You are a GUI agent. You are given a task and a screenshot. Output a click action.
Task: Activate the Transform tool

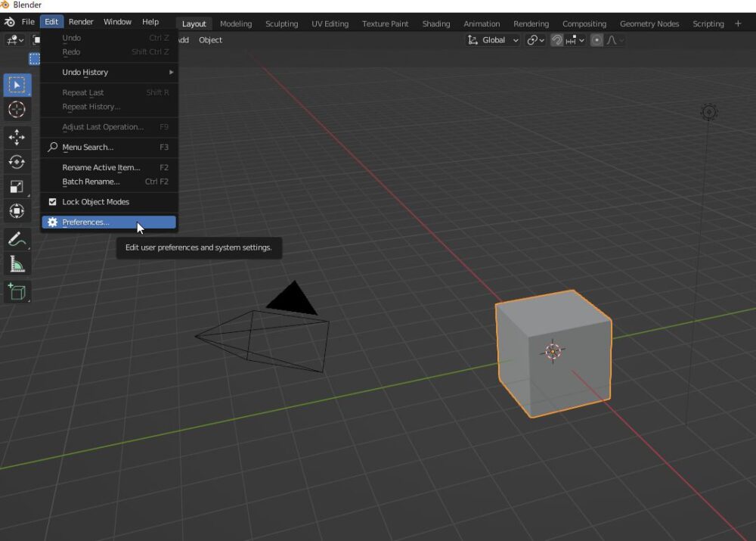tap(17, 211)
